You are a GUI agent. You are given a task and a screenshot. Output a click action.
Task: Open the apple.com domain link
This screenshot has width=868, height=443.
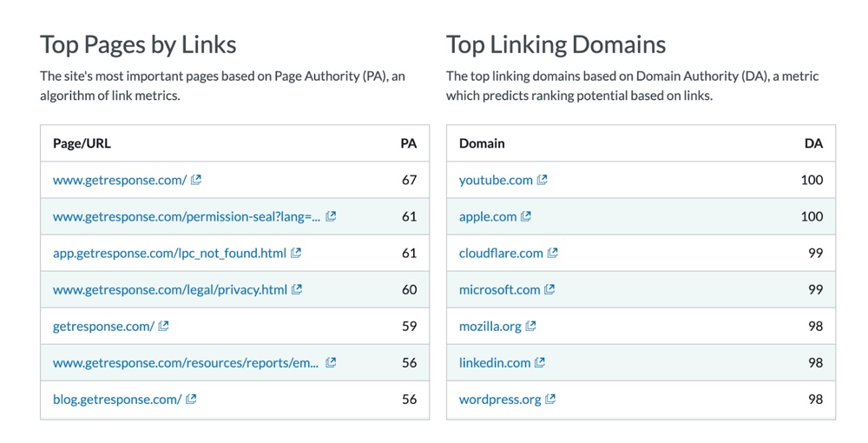click(x=488, y=216)
